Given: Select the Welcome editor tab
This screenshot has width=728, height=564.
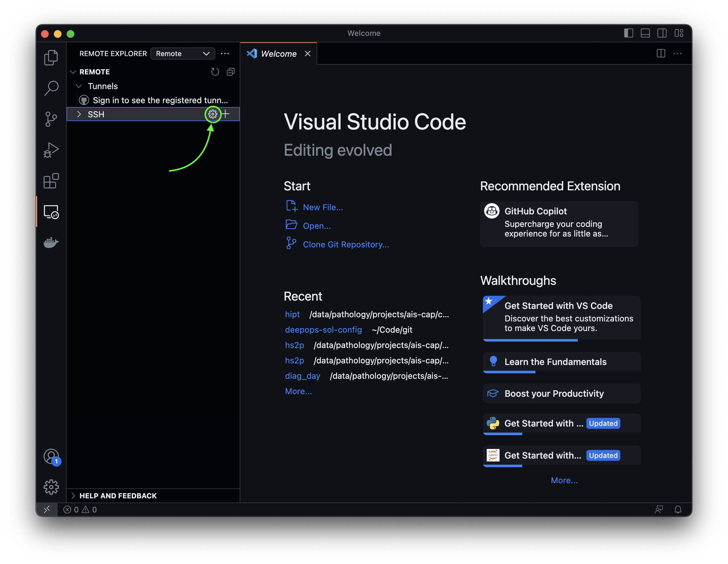Looking at the screenshot, I should pos(278,54).
